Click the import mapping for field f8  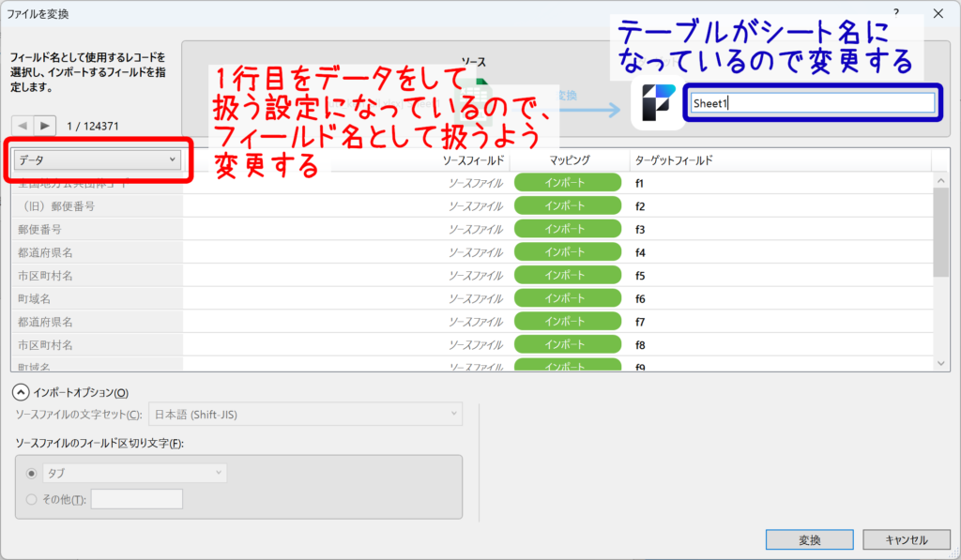(x=568, y=344)
